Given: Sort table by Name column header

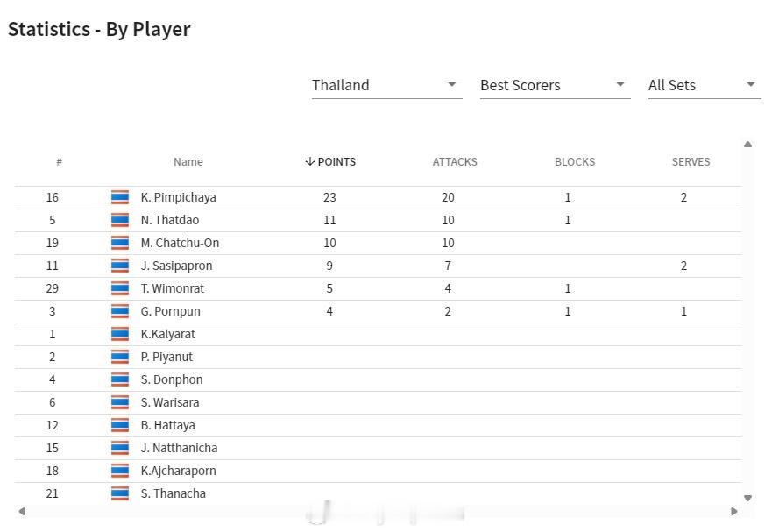Looking at the screenshot, I should click(188, 161).
